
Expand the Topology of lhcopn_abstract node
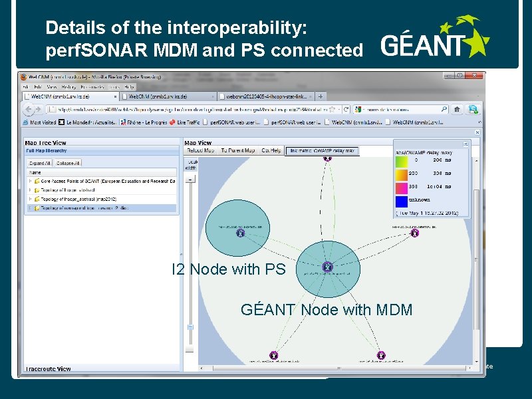(29, 190)
